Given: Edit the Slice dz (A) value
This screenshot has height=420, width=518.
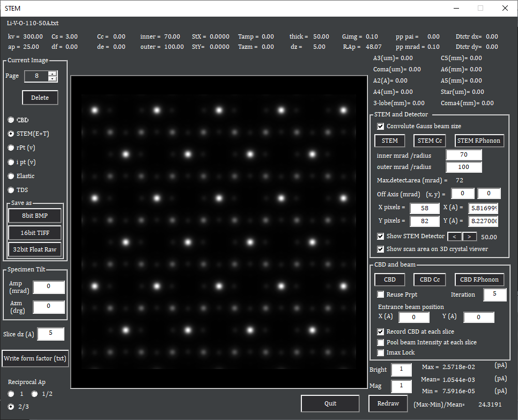Looking at the screenshot, I should pos(50,334).
